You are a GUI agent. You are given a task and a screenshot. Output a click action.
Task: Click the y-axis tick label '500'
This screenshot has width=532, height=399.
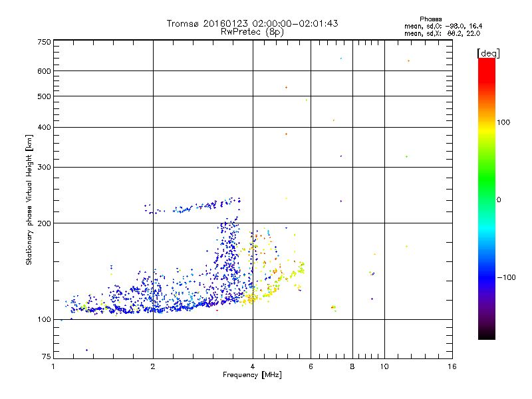44,96
